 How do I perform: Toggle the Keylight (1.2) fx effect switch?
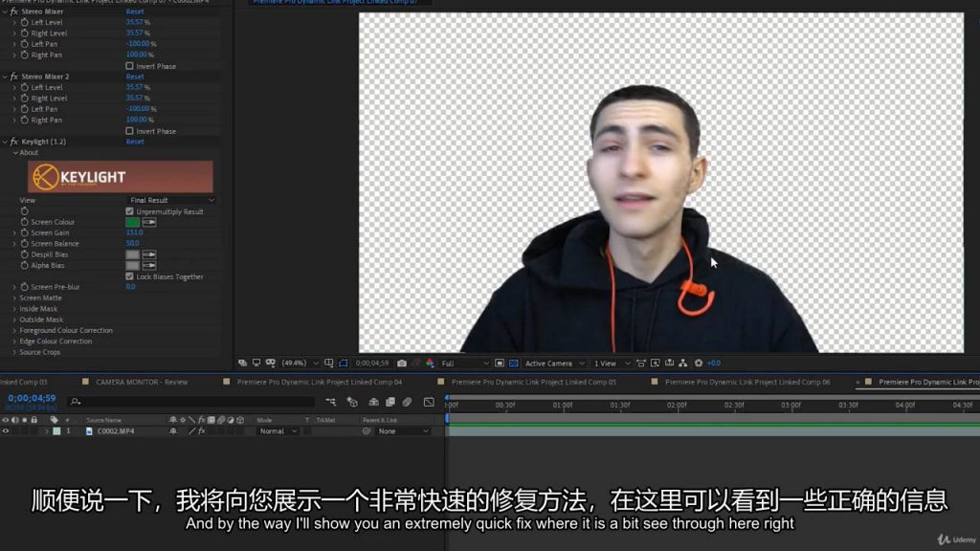(13, 142)
